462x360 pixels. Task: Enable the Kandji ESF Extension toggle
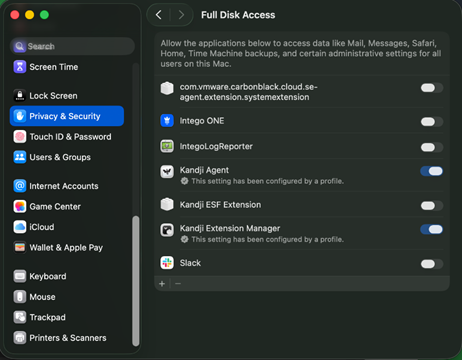(432, 206)
